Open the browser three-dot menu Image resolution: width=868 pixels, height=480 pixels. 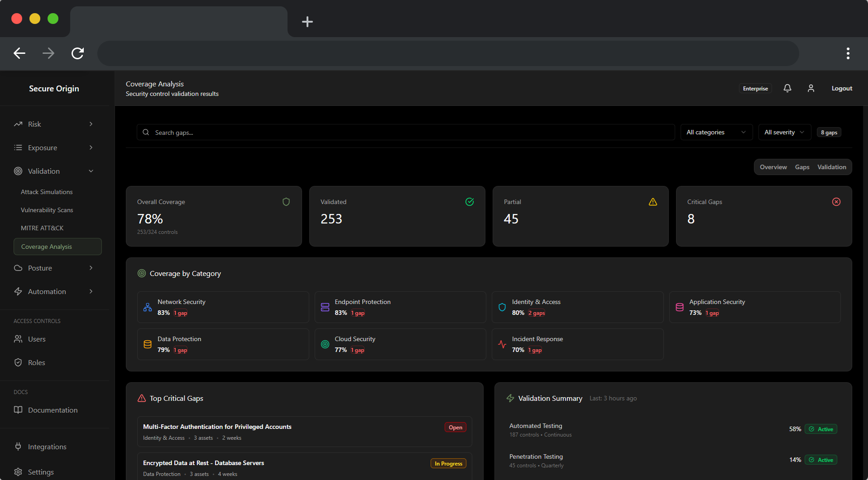click(x=848, y=53)
